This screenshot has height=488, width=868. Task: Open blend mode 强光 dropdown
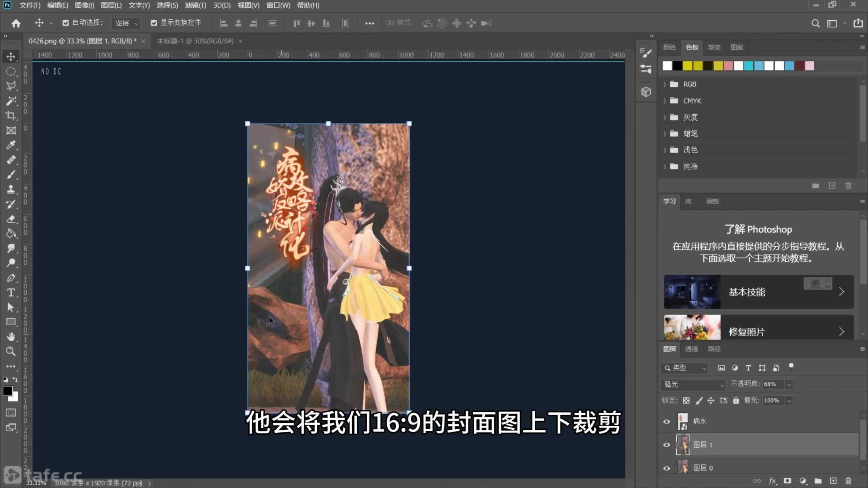click(693, 384)
